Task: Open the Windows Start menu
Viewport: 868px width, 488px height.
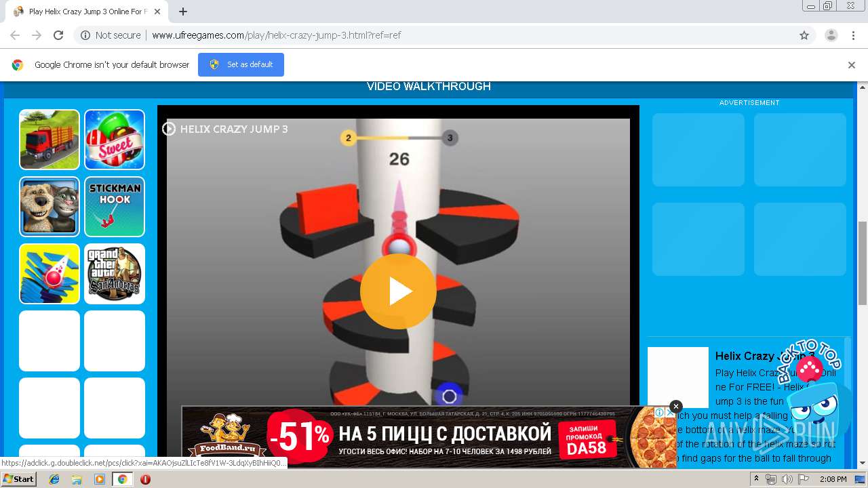Action: tap(18, 479)
